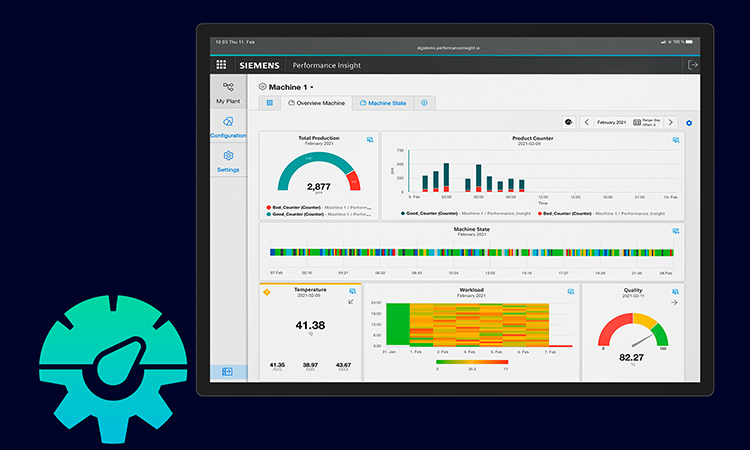Select the Overview Machine tab
This screenshot has width=750, height=450.
[317, 103]
